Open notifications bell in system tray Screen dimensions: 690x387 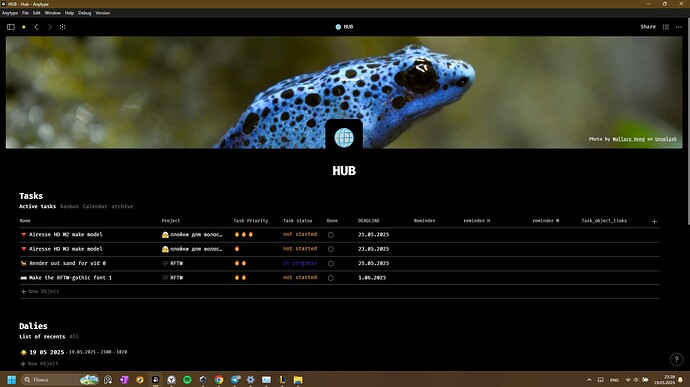pos(680,380)
